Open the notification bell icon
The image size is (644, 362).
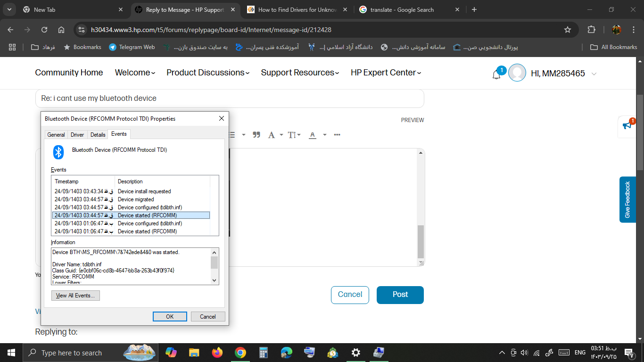[496, 74]
